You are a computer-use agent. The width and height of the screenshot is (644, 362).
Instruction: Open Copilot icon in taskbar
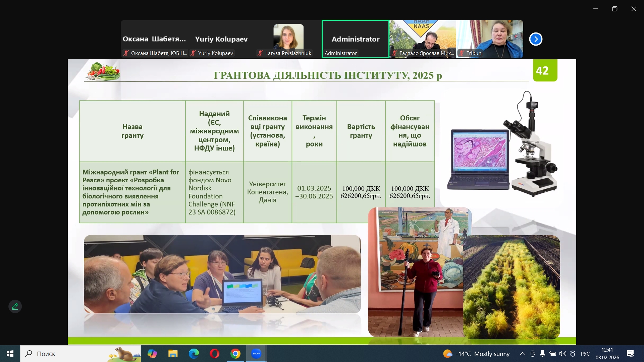tap(152, 354)
